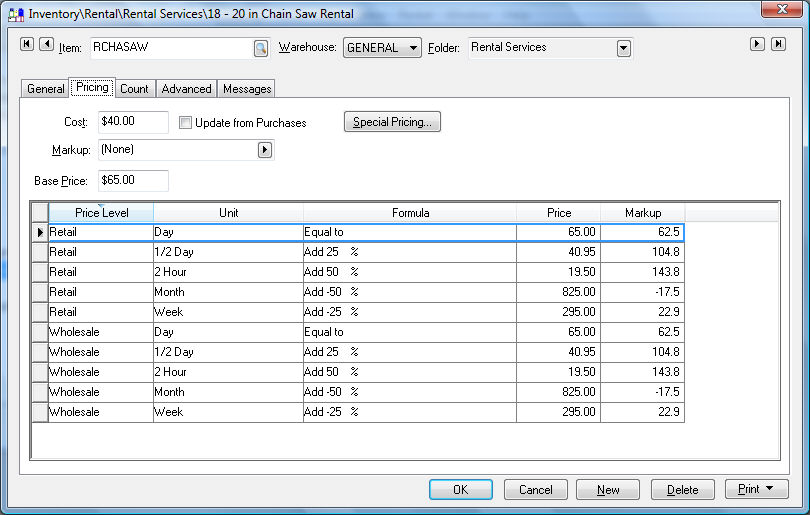
Task: Select the current row indicator arrow
Action: (40, 232)
